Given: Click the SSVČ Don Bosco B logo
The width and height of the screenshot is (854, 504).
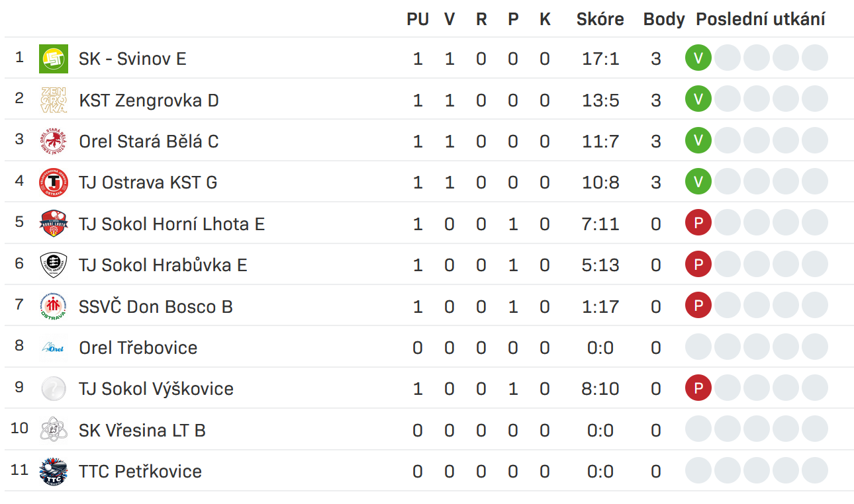Looking at the screenshot, I should click(x=53, y=306).
